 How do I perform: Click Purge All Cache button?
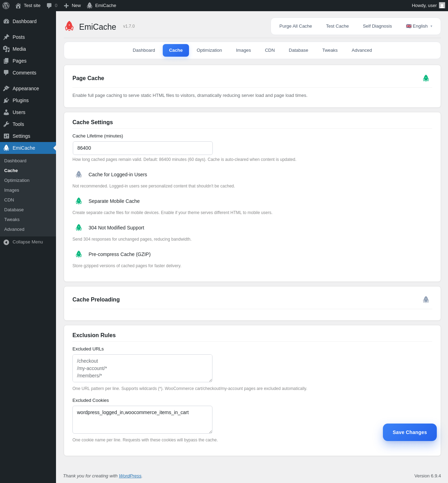(x=295, y=26)
